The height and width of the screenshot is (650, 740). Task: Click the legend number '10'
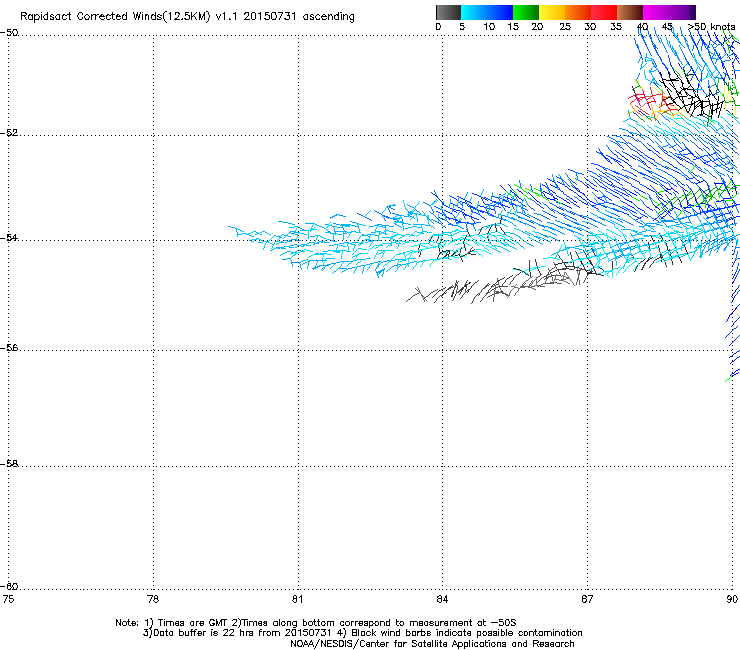pos(489,27)
